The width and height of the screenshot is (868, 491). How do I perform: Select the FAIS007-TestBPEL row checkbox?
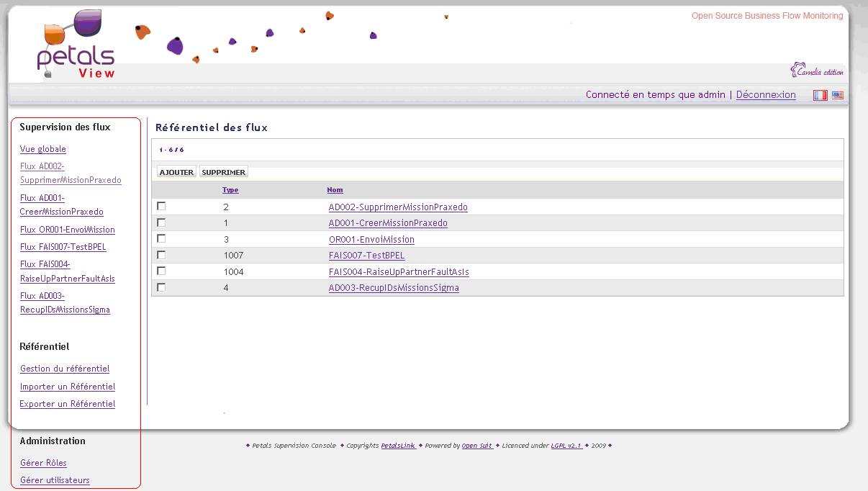tap(161, 255)
